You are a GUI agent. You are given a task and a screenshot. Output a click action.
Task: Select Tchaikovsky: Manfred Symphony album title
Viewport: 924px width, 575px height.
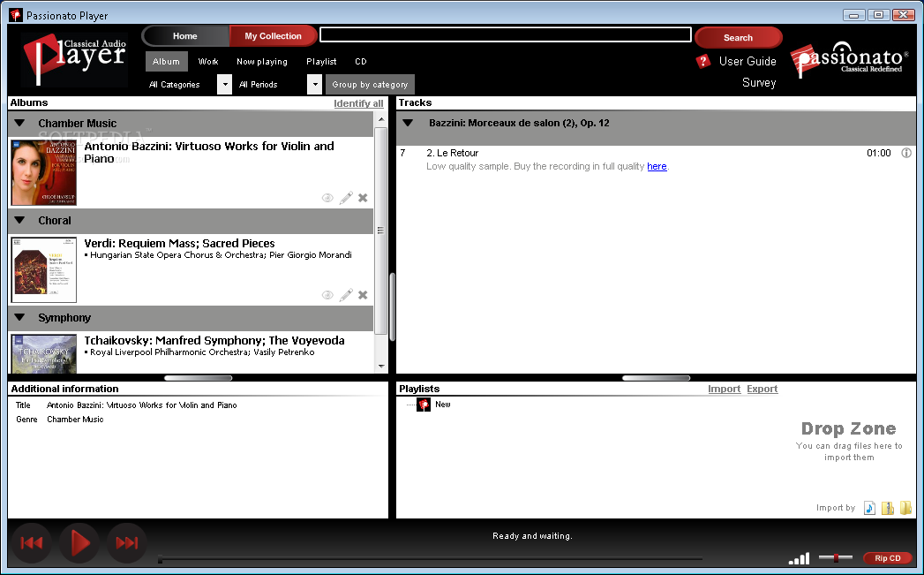coord(214,341)
